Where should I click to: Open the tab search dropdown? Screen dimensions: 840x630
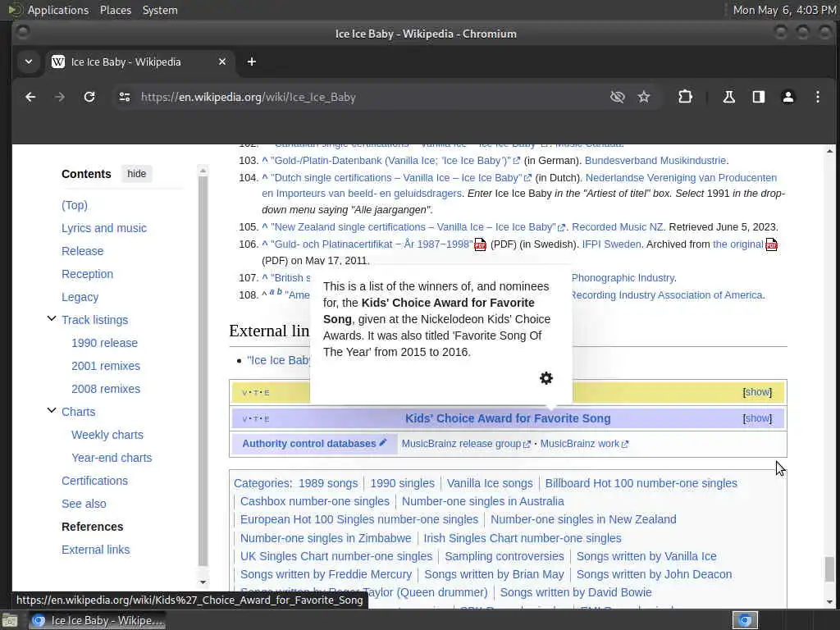coord(29,62)
